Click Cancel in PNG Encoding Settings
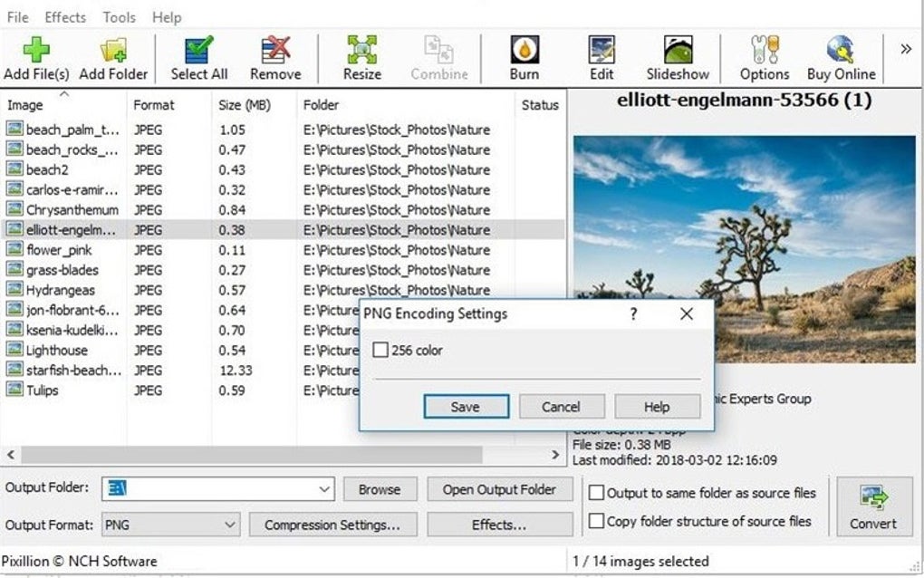The width and height of the screenshot is (924, 578). click(561, 407)
